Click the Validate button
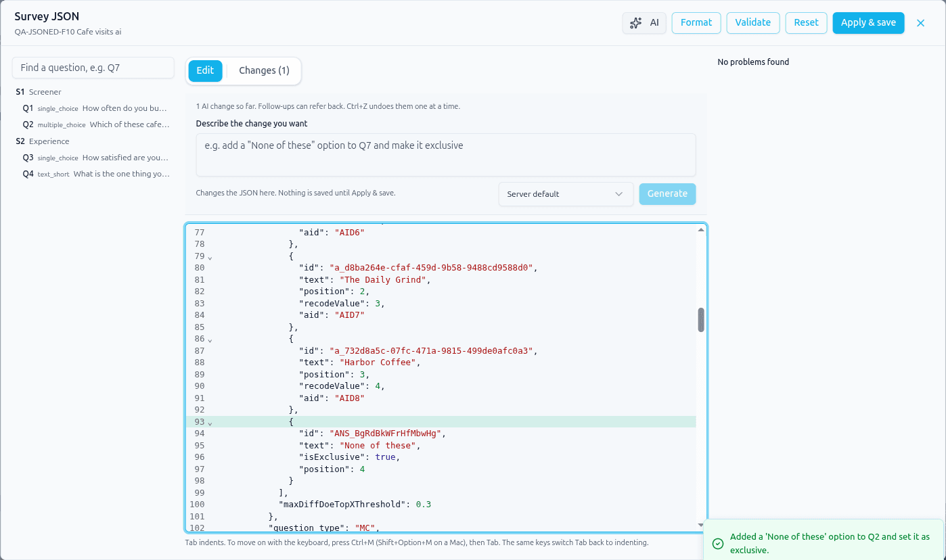 pyautogui.click(x=753, y=23)
